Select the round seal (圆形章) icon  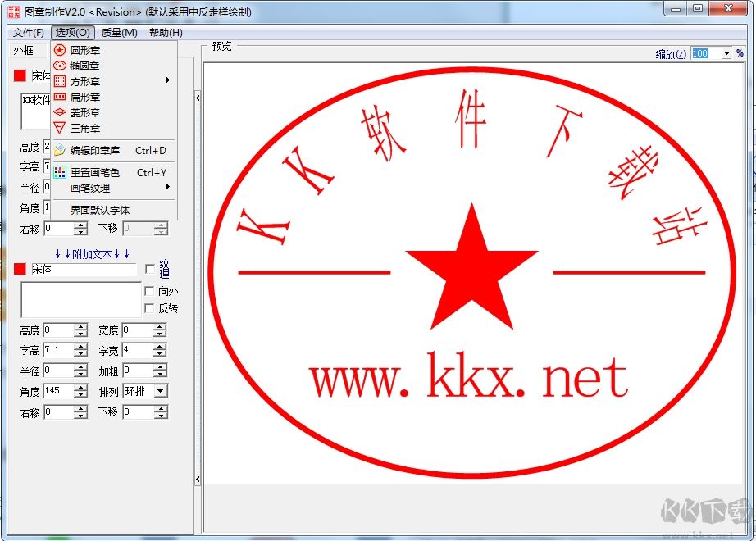click(60, 50)
